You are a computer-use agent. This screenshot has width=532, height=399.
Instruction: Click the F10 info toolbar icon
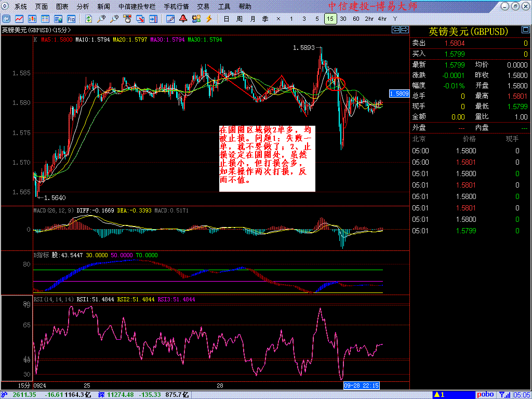[x=71, y=19]
